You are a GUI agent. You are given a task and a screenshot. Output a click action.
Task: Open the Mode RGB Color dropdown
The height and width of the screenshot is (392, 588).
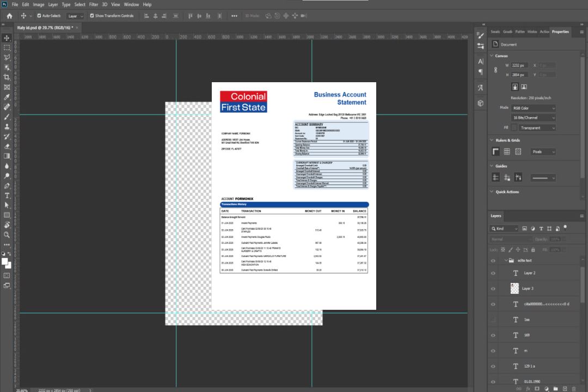533,108
